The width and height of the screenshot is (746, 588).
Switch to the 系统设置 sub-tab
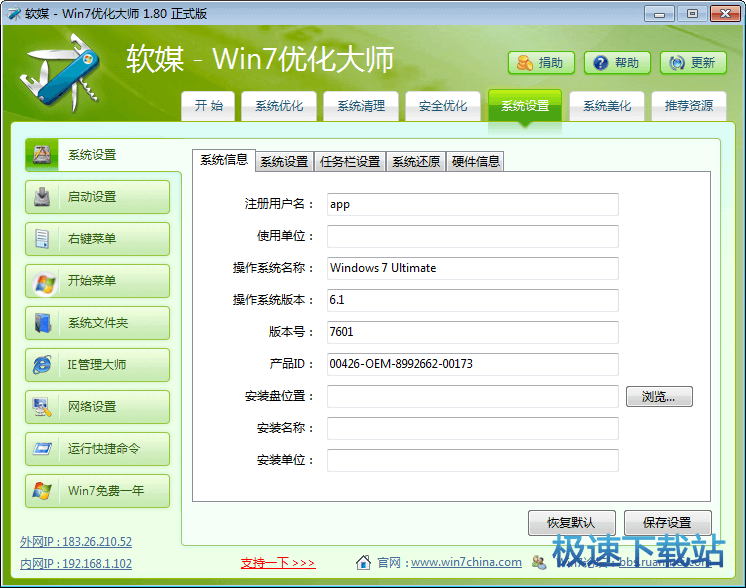click(x=285, y=162)
